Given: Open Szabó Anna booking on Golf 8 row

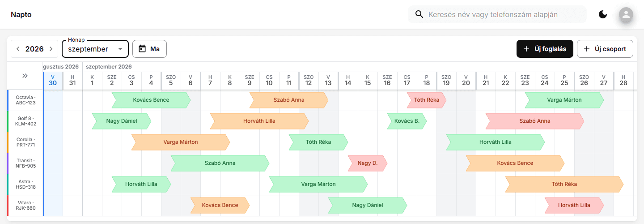Looking at the screenshot, I should pos(535,121).
